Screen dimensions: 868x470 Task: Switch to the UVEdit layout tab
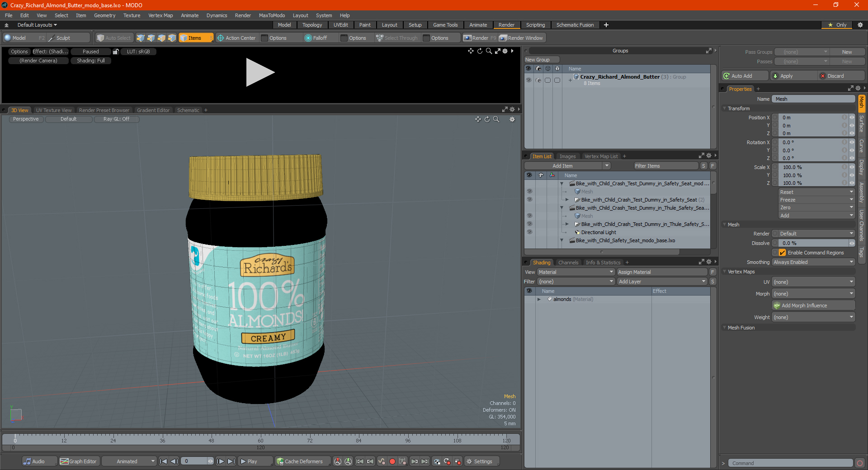340,25
